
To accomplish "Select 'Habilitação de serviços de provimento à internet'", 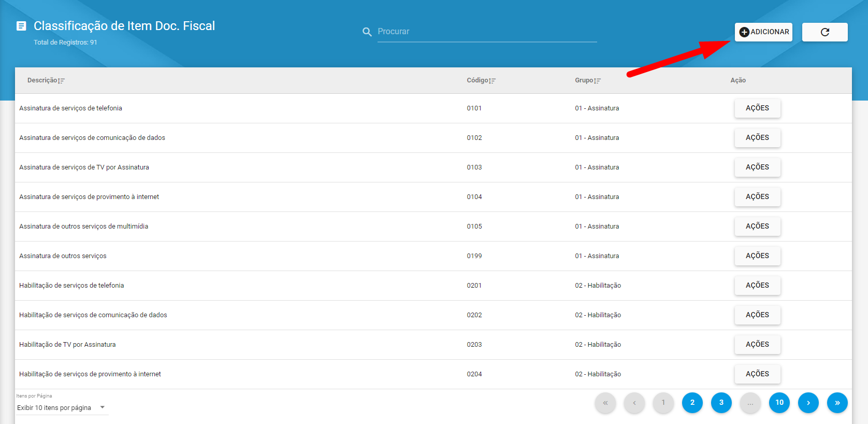I will pos(90,374).
